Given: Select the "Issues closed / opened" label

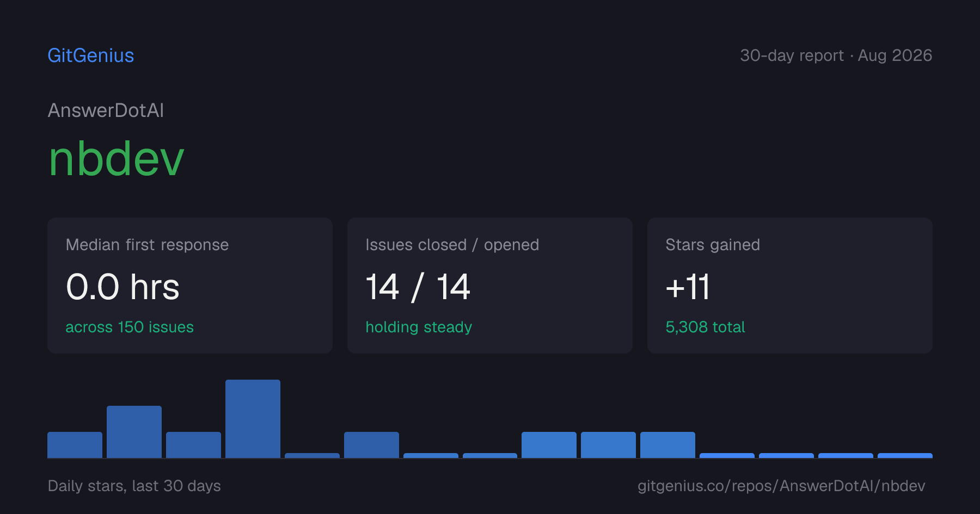Looking at the screenshot, I should coord(452,245).
